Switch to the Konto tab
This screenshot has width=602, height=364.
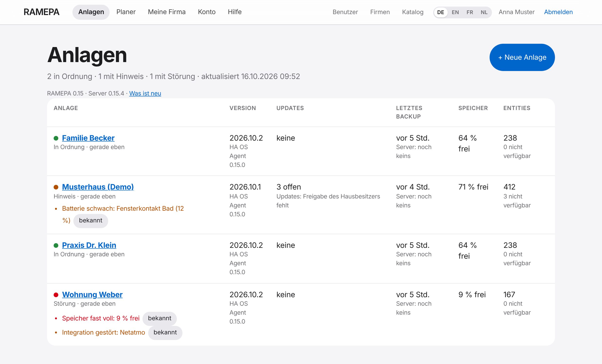(x=207, y=12)
